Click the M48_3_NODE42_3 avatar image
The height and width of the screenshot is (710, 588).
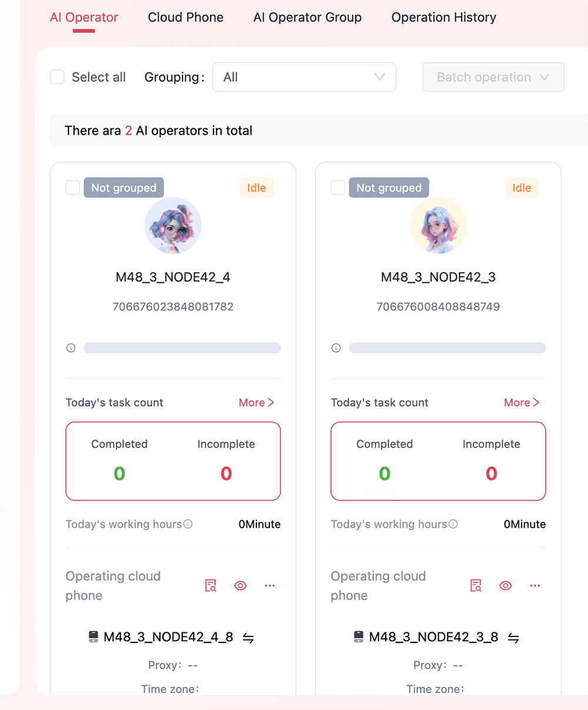[439, 225]
